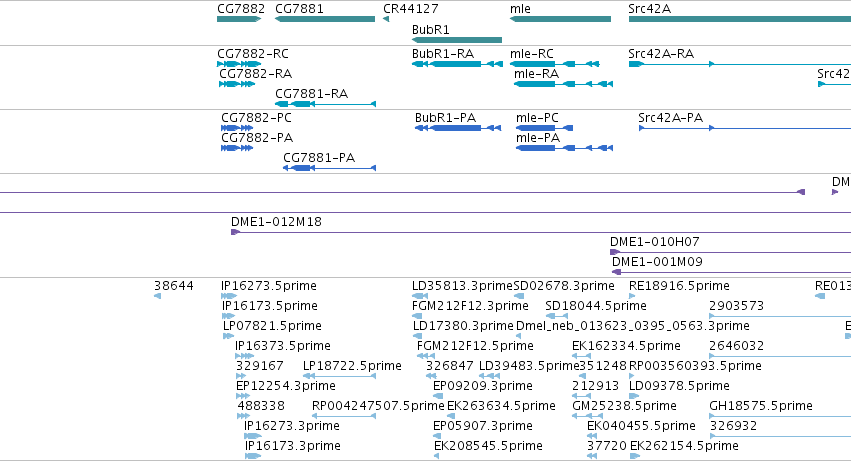This screenshot has width=851, height=461.
Task: Select the SD18044.5prime EST label
Action: tap(596, 306)
